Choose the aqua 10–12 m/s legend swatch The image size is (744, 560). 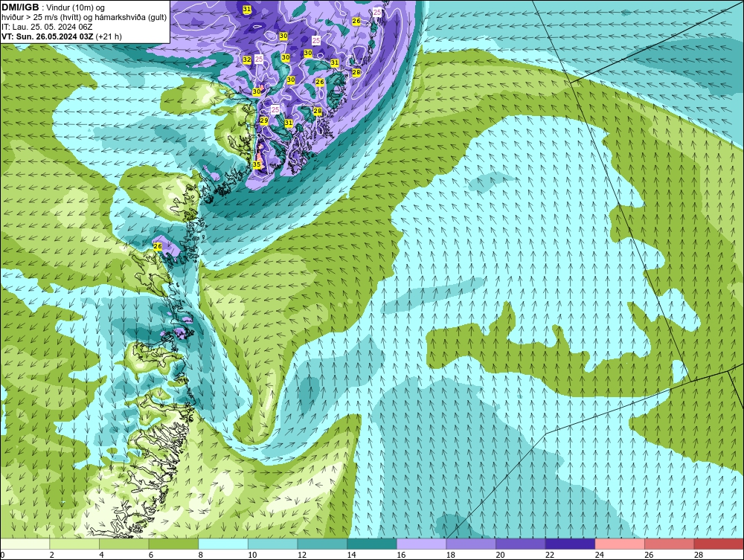click(x=272, y=544)
